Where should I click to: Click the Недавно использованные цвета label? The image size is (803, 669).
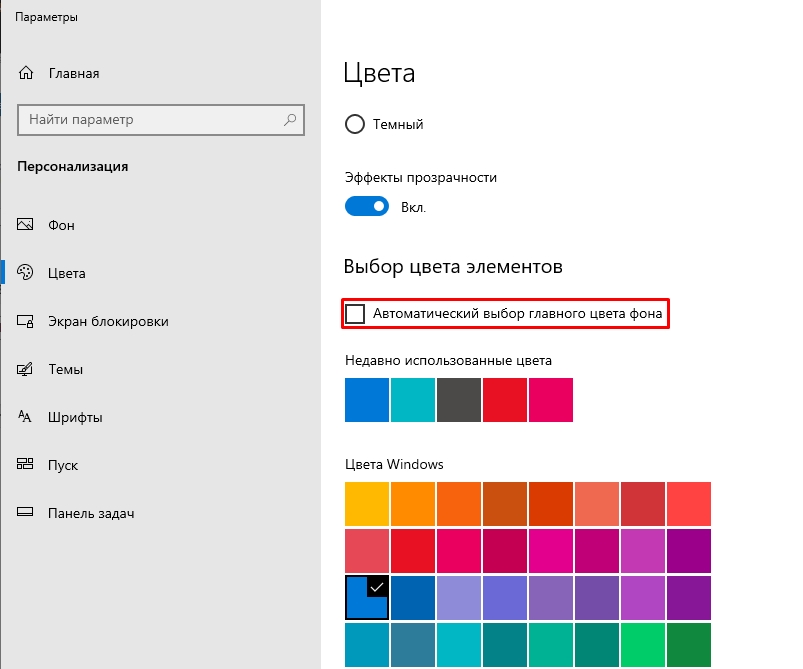click(x=449, y=361)
